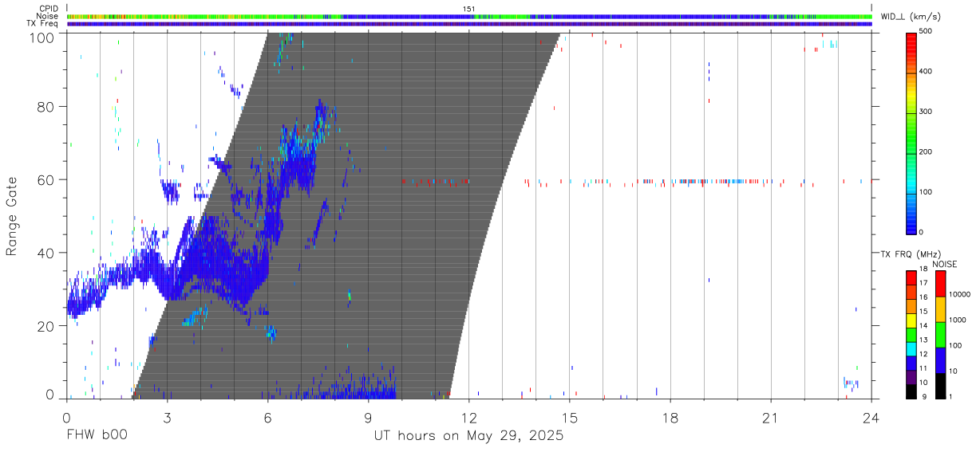Image resolution: width=980 pixels, height=452 pixels.
Task: Click the NOISE legend title
Action: [945, 264]
